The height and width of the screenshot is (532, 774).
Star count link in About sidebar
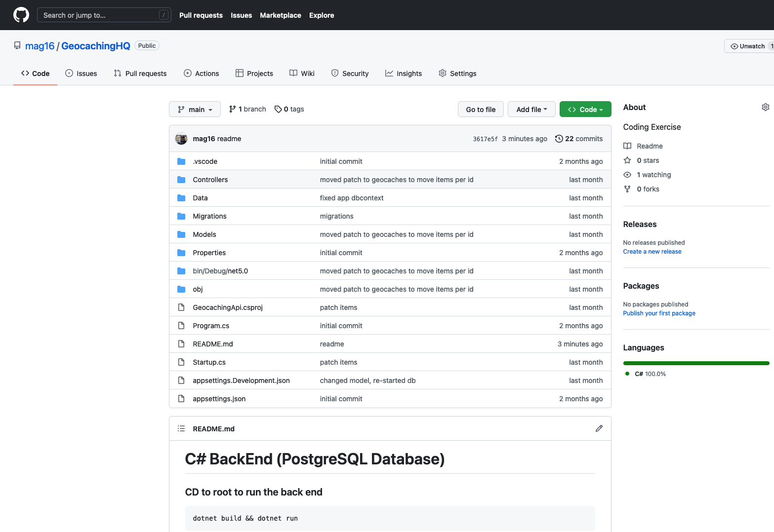click(648, 160)
